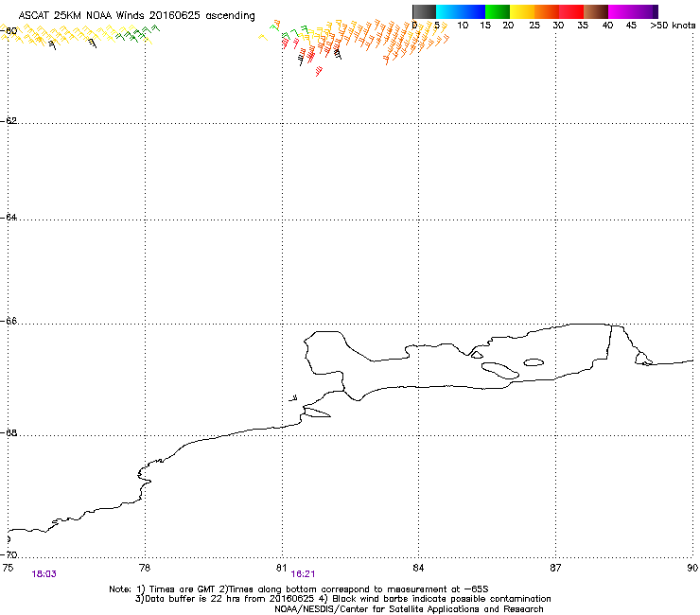The image size is (700, 615).
Task: Click the latitude label -62
Action: pos(9,120)
